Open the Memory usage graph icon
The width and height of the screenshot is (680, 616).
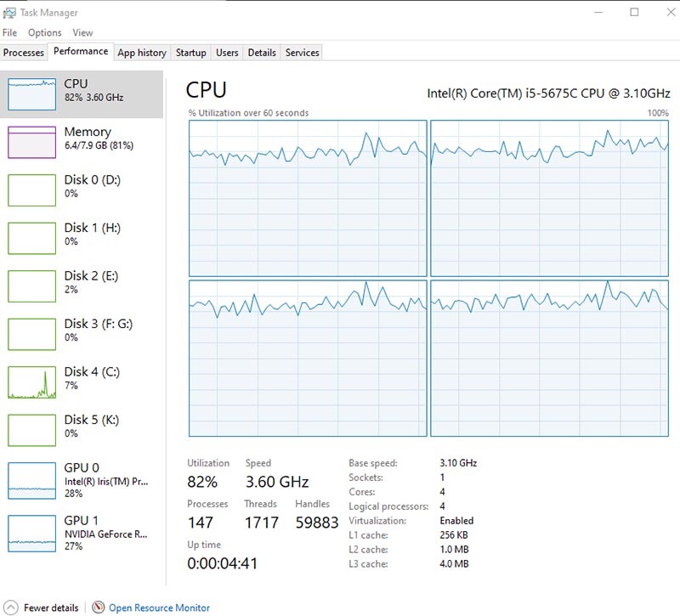[x=31, y=142]
